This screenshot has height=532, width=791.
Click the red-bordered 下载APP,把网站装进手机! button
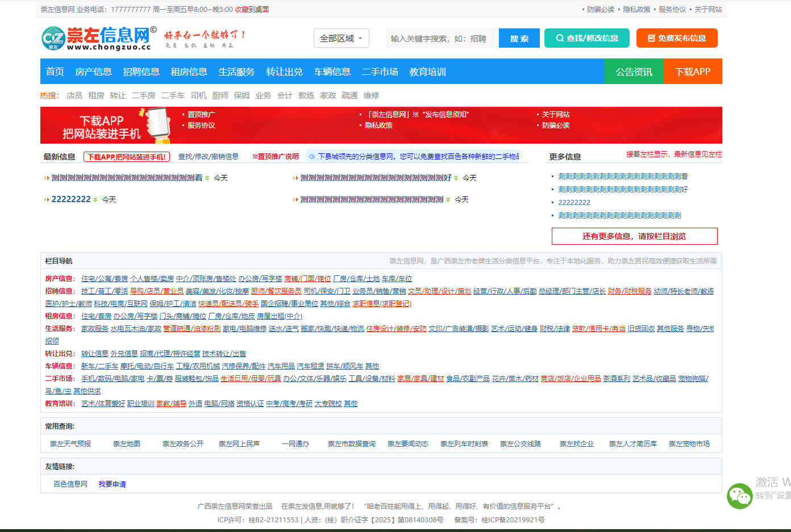[126, 157]
